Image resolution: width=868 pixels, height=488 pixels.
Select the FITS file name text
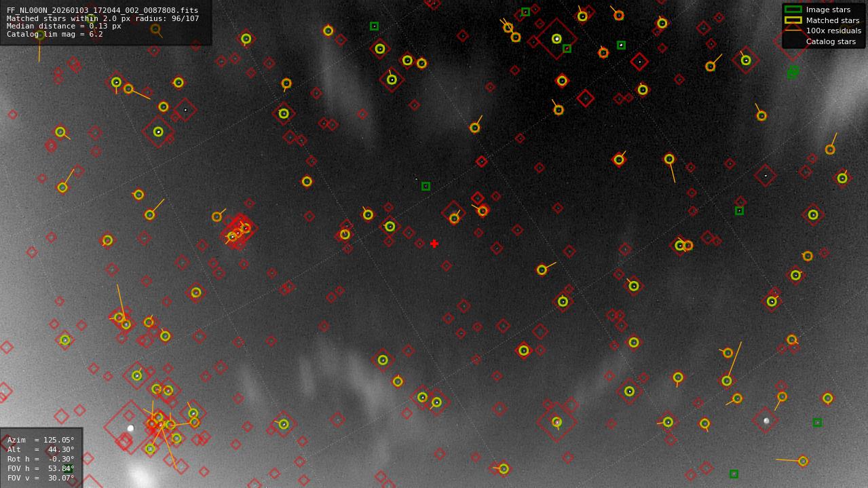coord(102,11)
